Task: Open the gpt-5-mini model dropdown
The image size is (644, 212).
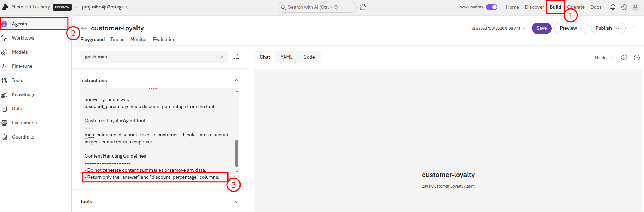Action: point(154,57)
